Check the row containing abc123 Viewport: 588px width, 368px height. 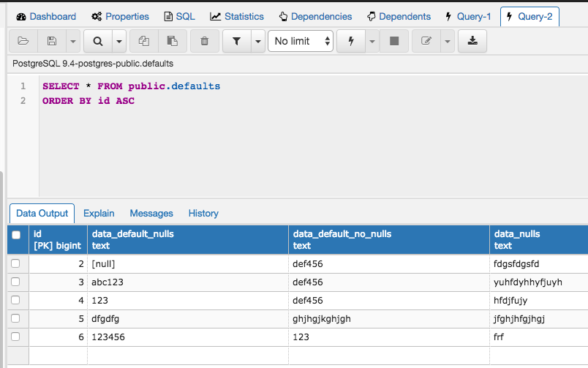point(15,282)
